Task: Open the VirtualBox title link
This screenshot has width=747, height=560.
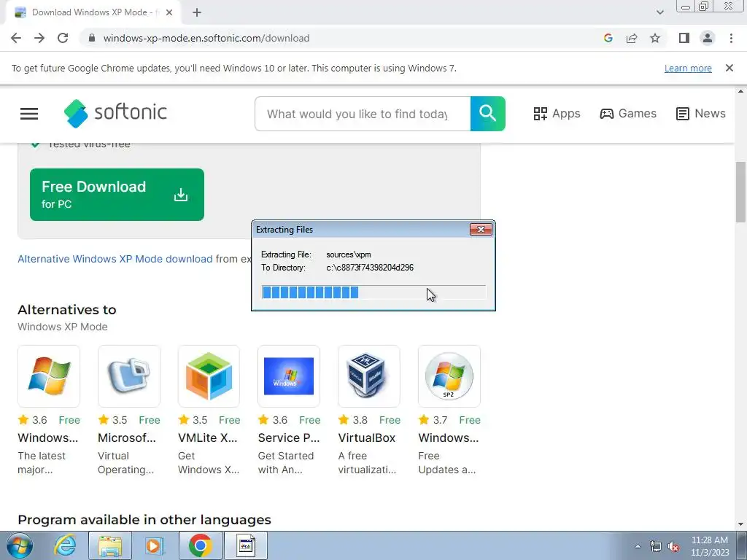Action: click(x=367, y=437)
